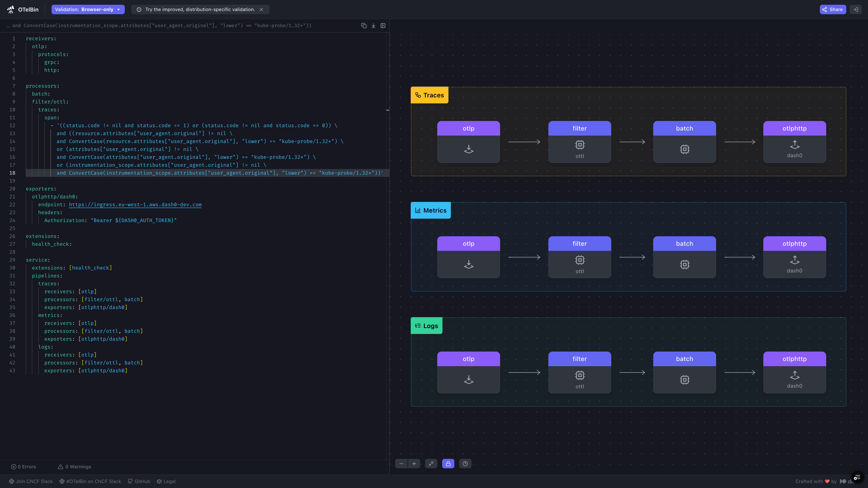Select the filter ottl node in Traces
Viewport: 868px width, 488px height.
(580, 142)
